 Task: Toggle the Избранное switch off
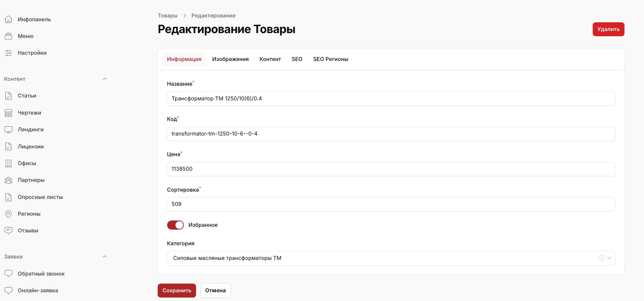coord(175,225)
